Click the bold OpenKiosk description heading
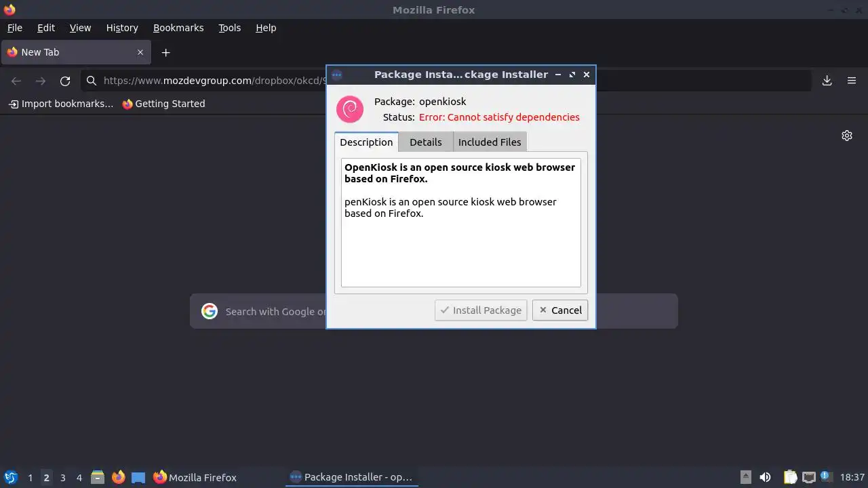The image size is (868, 488). click(460, 173)
